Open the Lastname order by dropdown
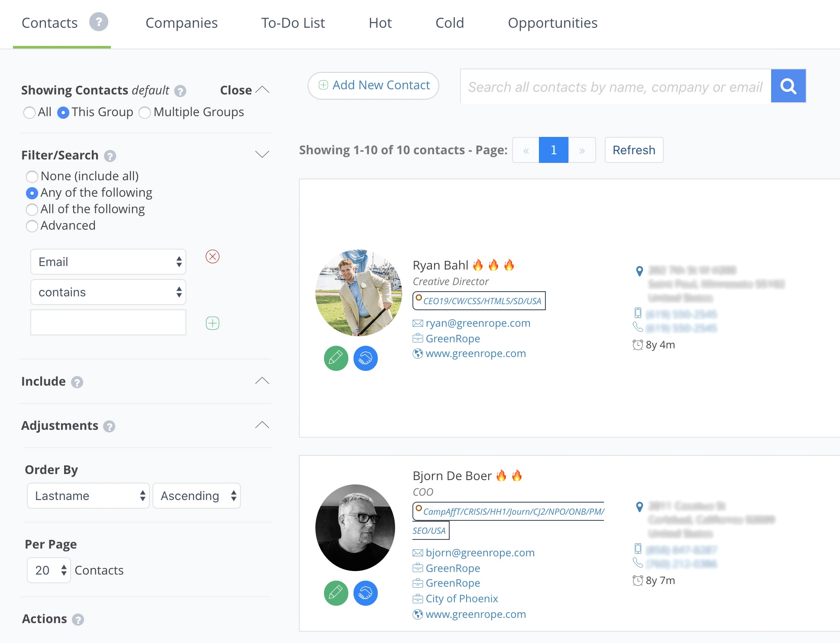840x643 pixels. (x=88, y=496)
